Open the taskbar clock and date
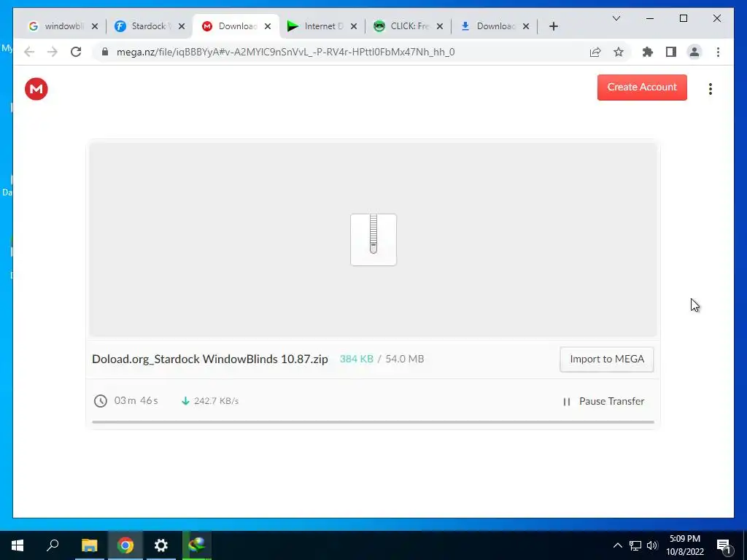The width and height of the screenshot is (747, 560). (x=684, y=545)
